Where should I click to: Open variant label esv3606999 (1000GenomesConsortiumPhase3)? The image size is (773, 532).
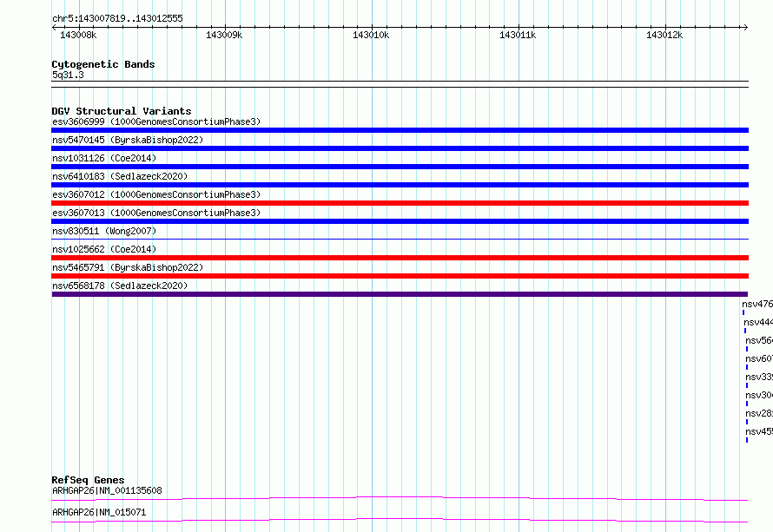click(156, 122)
